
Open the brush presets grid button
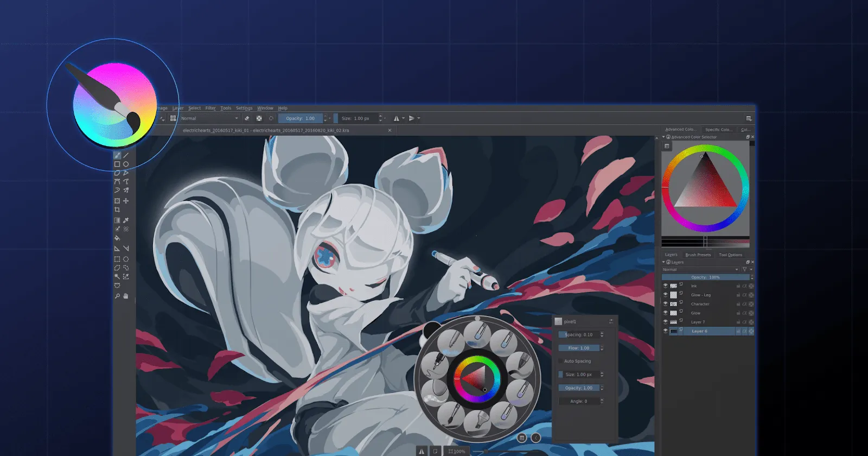pos(173,118)
